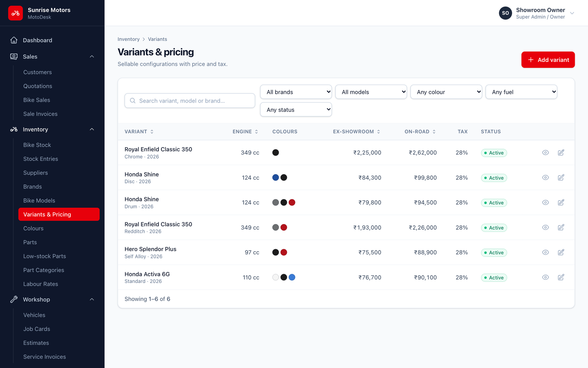The image size is (588, 368).
Task: Sort by On-road price arrows
Action: [x=434, y=132]
